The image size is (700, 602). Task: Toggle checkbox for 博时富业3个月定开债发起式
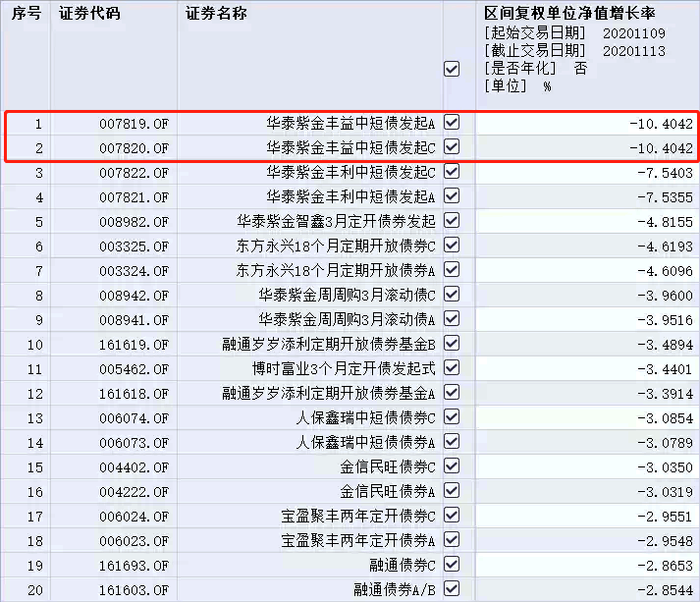[x=452, y=367]
